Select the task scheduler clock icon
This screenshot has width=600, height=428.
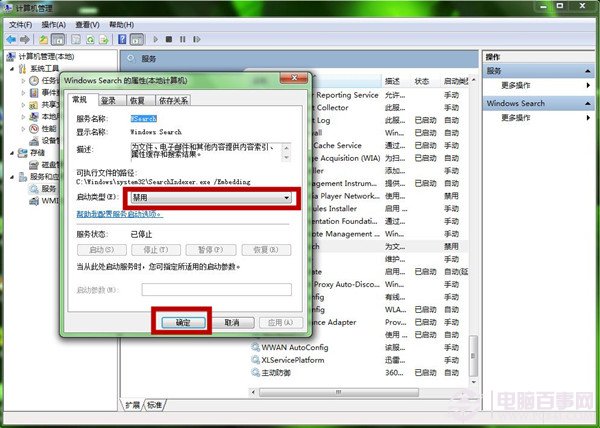click(34, 80)
